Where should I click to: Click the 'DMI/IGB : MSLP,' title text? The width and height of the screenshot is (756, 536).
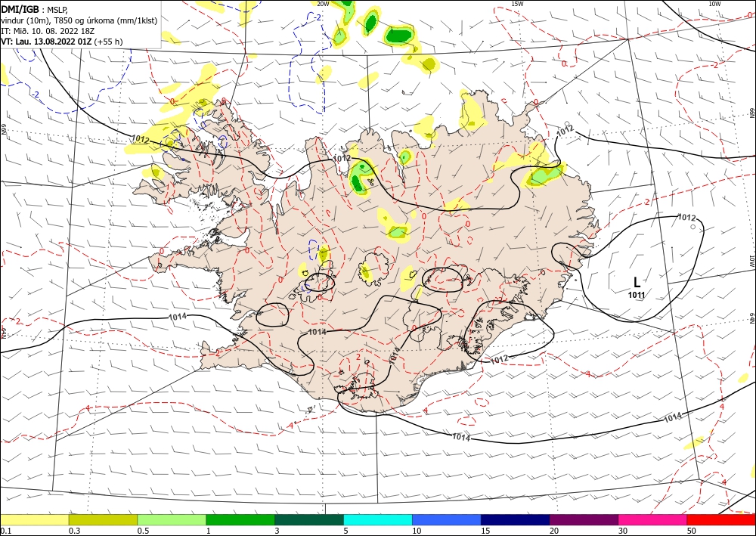[35, 8]
